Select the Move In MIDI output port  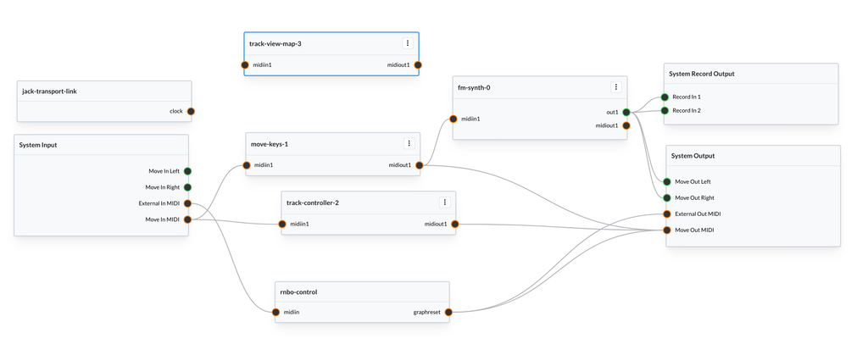[187, 219]
